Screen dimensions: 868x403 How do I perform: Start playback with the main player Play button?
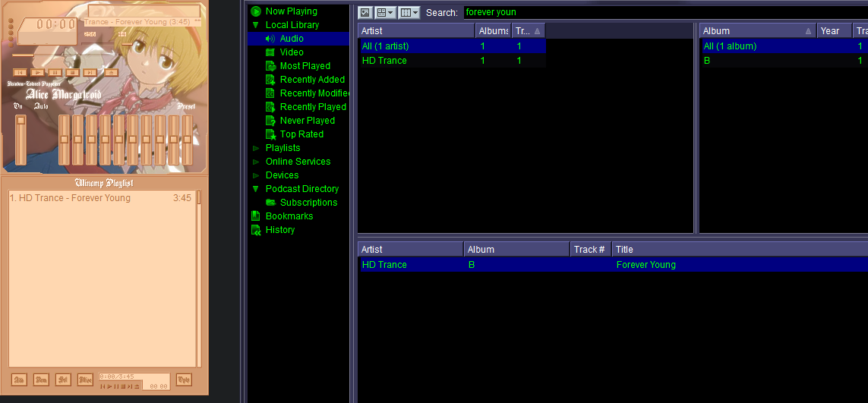click(37, 73)
